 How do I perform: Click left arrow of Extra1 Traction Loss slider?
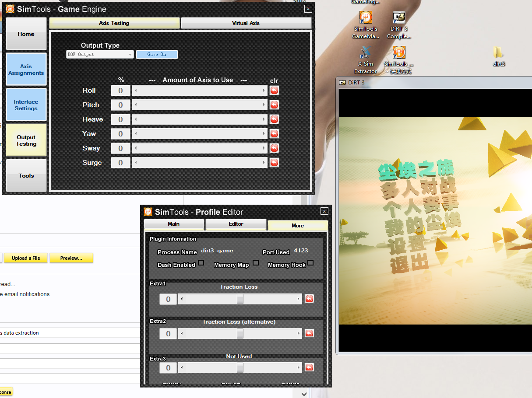[x=182, y=299]
